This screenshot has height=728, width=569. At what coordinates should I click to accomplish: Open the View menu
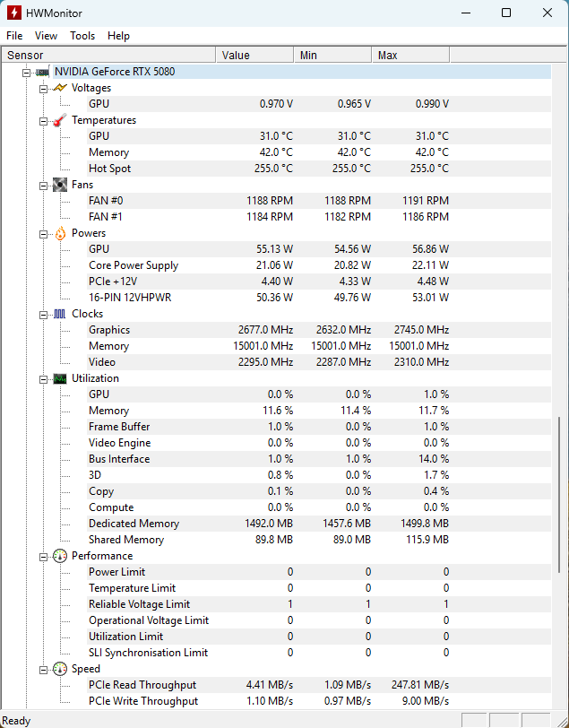(x=46, y=36)
